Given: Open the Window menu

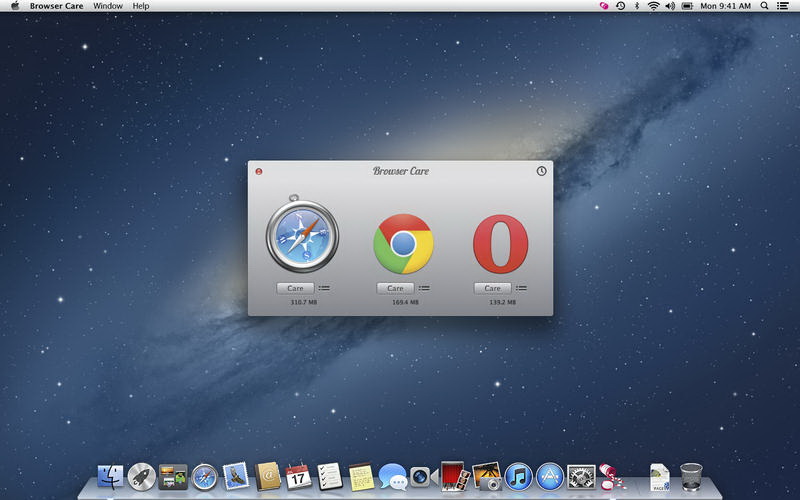Looking at the screenshot, I should point(108,6).
